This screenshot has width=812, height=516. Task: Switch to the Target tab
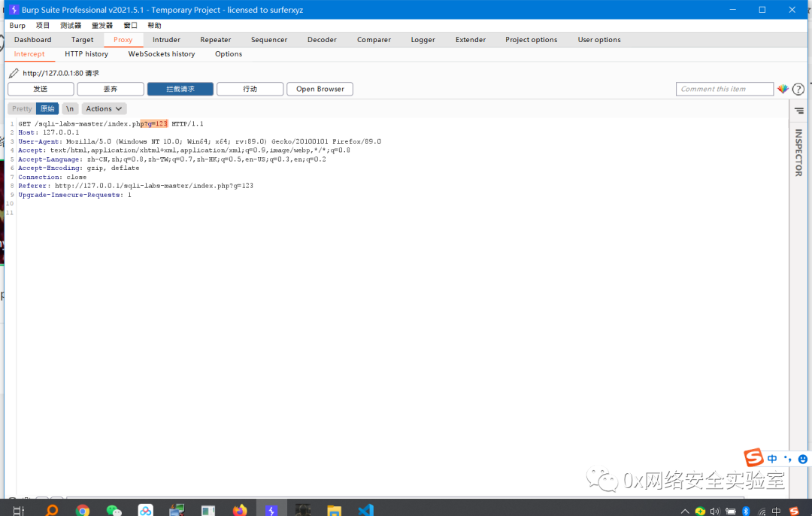click(x=83, y=40)
